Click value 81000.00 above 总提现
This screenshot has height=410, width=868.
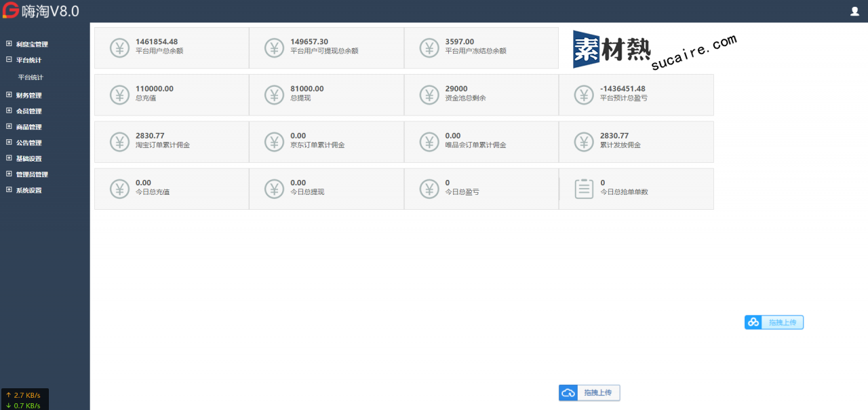pyautogui.click(x=307, y=89)
